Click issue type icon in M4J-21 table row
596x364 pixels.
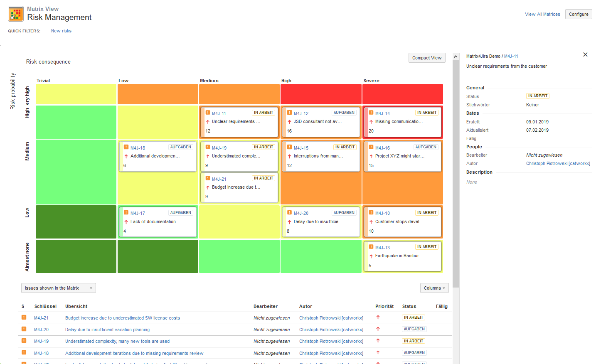pos(24,317)
